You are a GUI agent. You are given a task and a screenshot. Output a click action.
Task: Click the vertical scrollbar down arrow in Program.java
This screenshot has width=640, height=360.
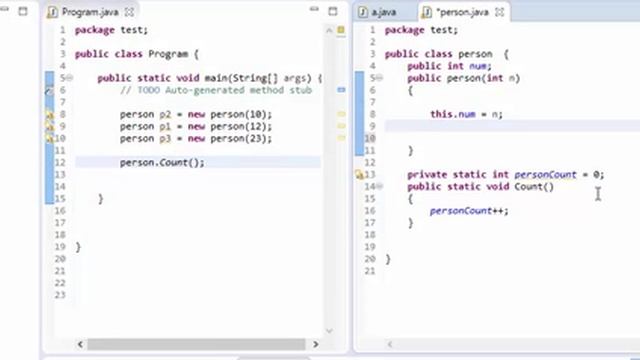329,331
